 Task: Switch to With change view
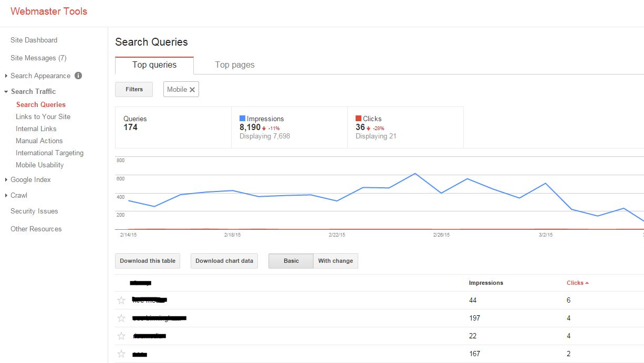(x=336, y=261)
